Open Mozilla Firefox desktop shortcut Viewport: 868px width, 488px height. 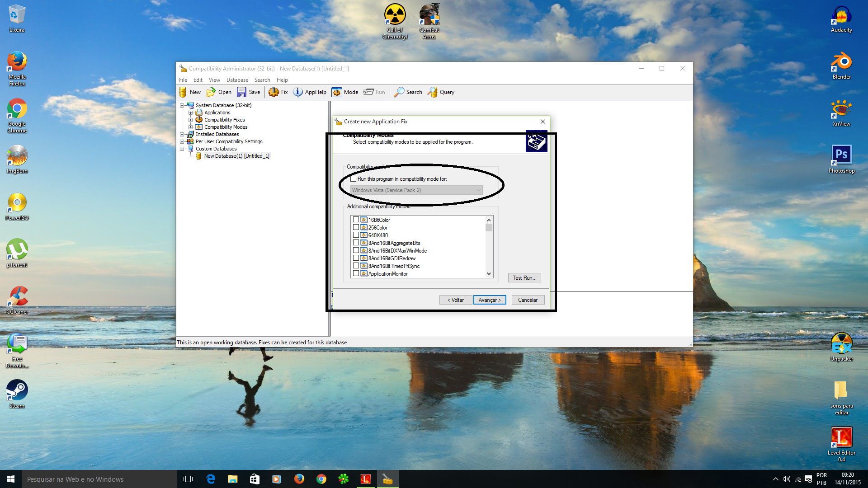17,68
